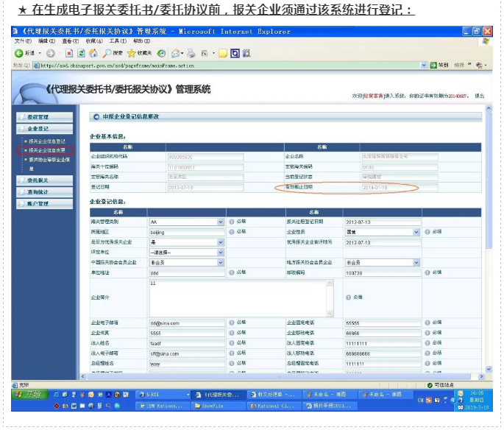Image resolution: width=504 pixels, height=430 pixels.
Task: Click the Home page icon in IE toolbar
Action: (93, 54)
